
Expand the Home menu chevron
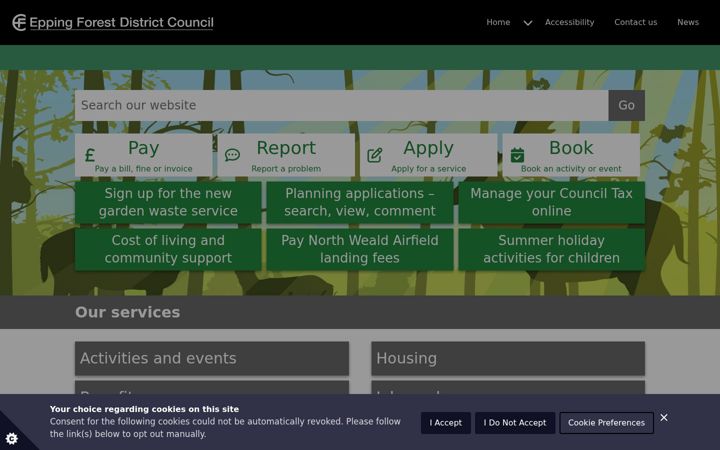click(x=528, y=22)
